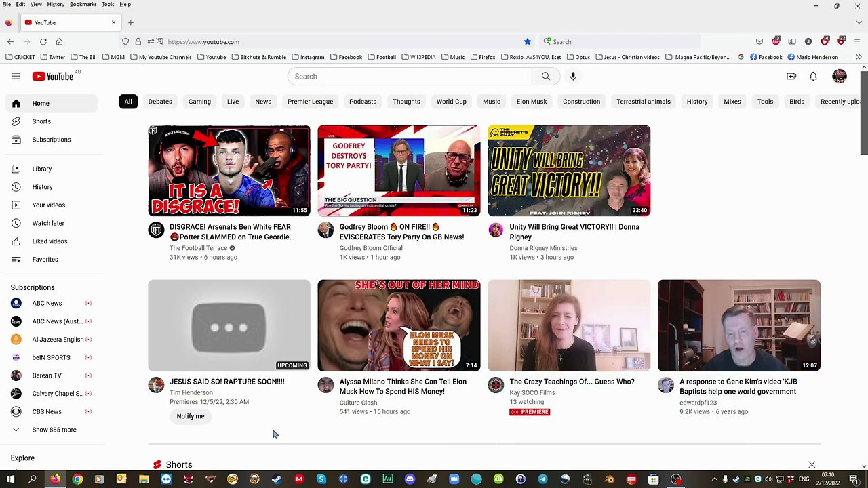Go back with Firefox back arrow

[10, 42]
